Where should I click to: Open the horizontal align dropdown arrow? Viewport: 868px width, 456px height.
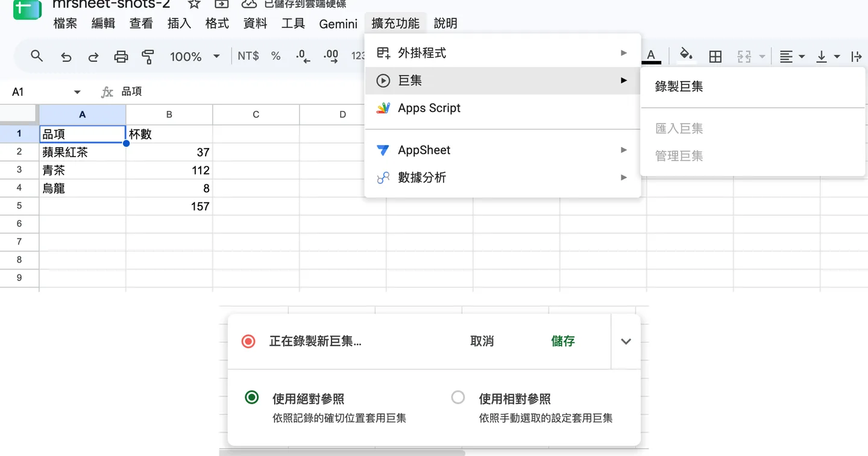[802, 57]
